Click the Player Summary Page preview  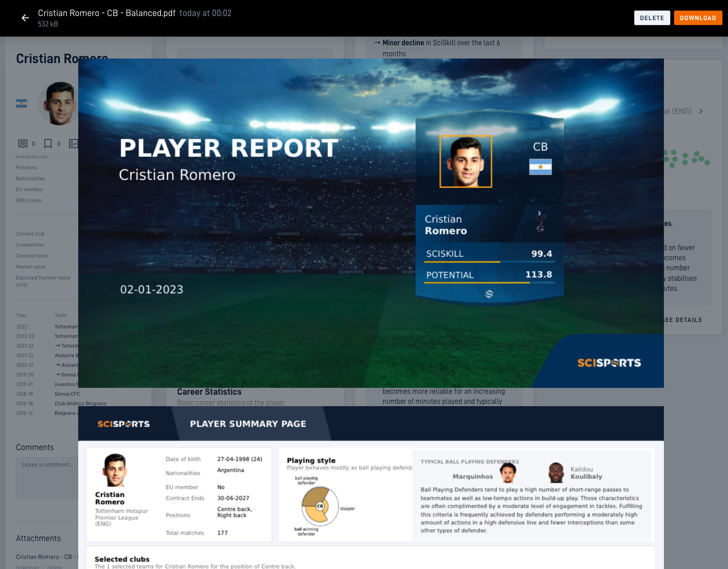[x=371, y=488]
